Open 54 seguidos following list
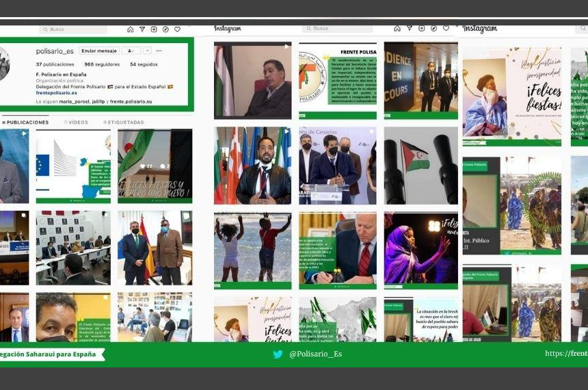Screen dimensions: 588x390 [x=144, y=64]
